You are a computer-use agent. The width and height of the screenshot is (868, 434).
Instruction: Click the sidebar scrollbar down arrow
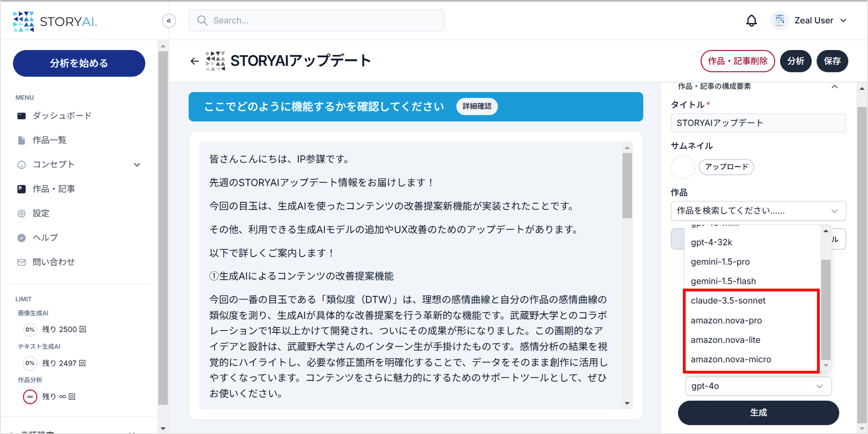163,429
